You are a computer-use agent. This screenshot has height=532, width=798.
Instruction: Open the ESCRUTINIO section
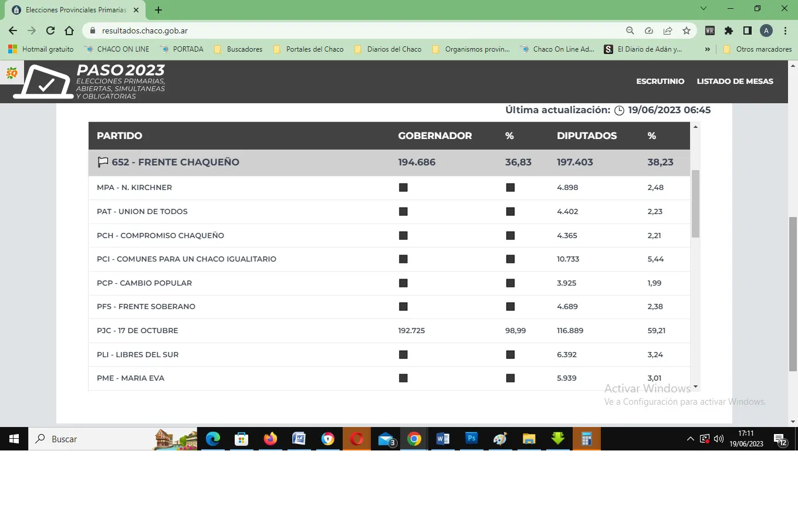click(660, 82)
